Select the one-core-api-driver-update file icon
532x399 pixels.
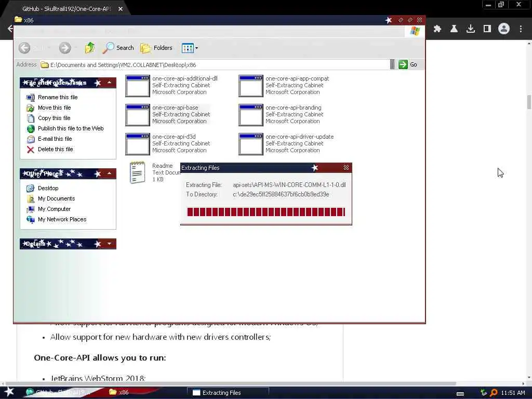251,144
